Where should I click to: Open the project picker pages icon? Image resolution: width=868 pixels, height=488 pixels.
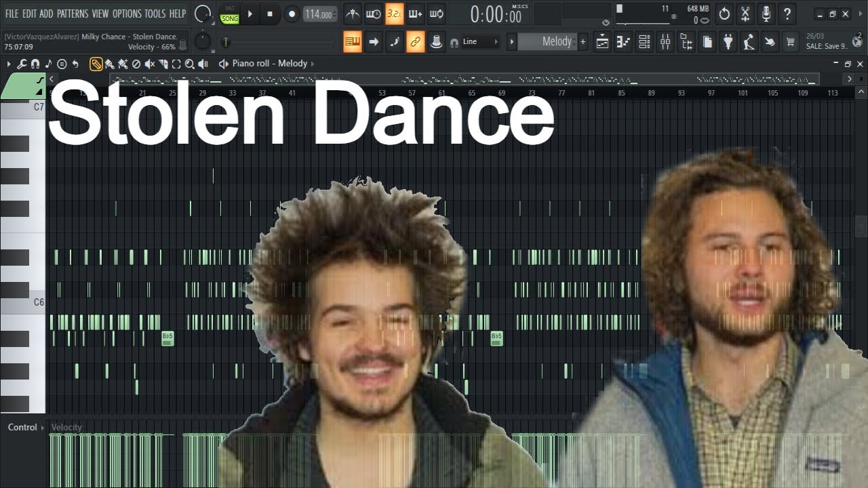707,42
